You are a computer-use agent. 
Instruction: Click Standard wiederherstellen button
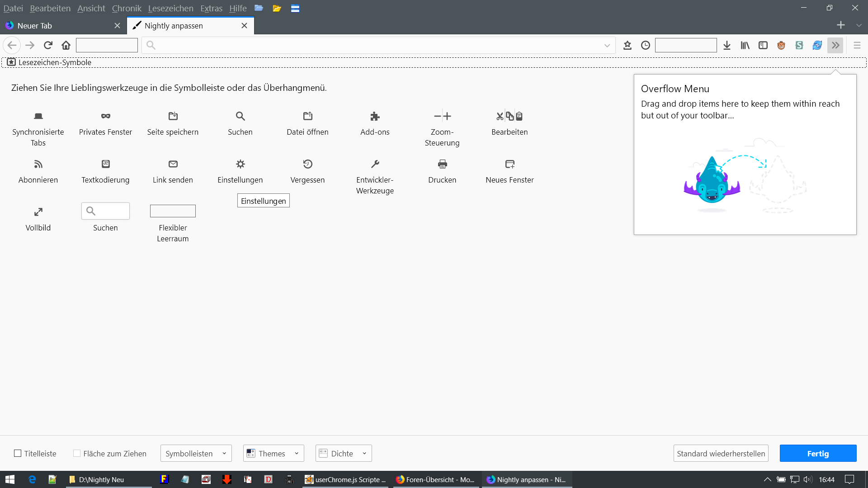coord(721,453)
